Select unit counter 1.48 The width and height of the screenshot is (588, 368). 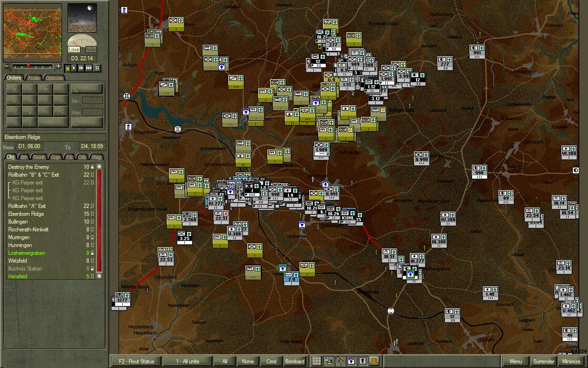pos(491,293)
